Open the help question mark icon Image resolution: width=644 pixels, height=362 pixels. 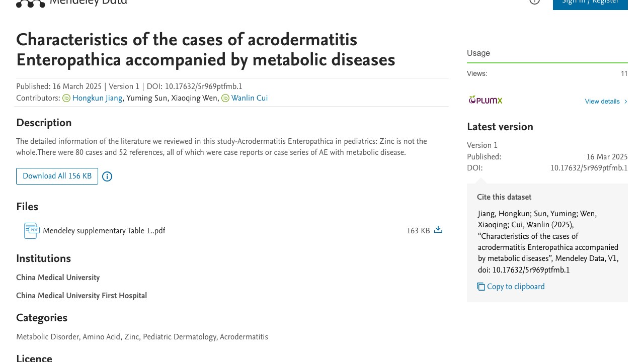click(534, 2)
